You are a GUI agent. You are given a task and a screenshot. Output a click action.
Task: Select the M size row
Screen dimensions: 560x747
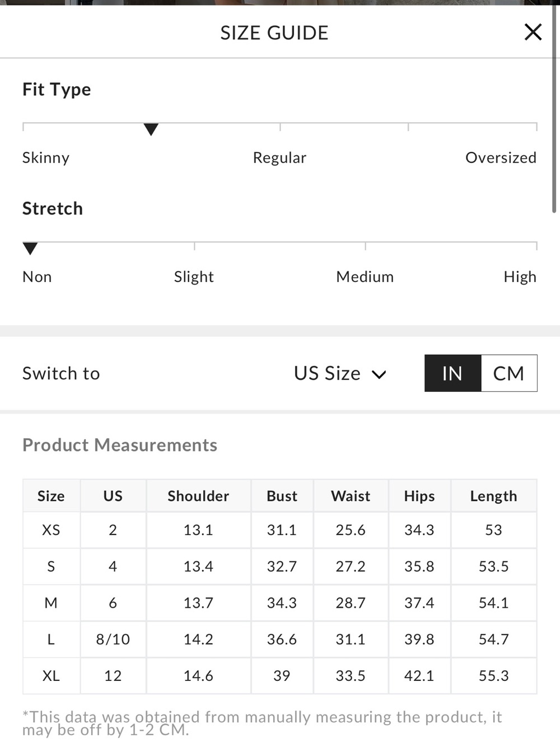tap(280, 603)
